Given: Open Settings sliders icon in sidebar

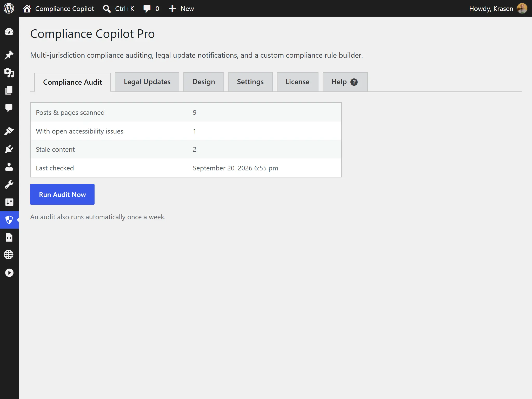Looking at the screenshot, I should pos(9,202).
